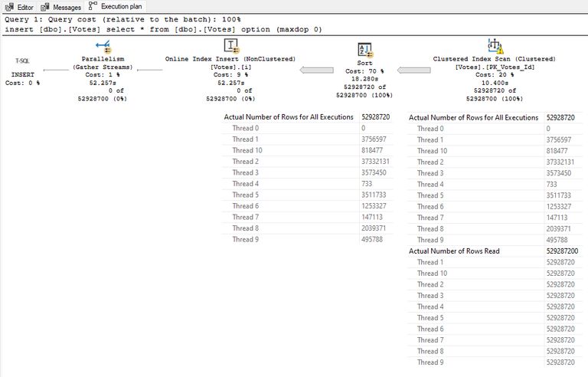Click the Gather Streams time '52.257s'
Viewport: 588px width, 377px height.
(x=103, y=83)
